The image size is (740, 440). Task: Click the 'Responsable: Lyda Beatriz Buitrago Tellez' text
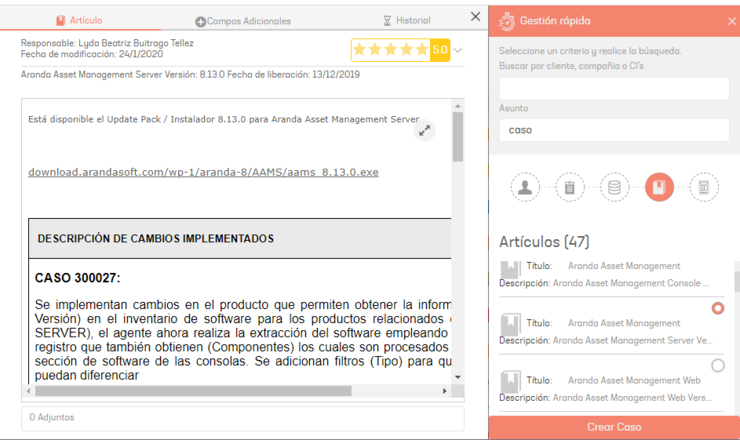click(x=107, y=43)
